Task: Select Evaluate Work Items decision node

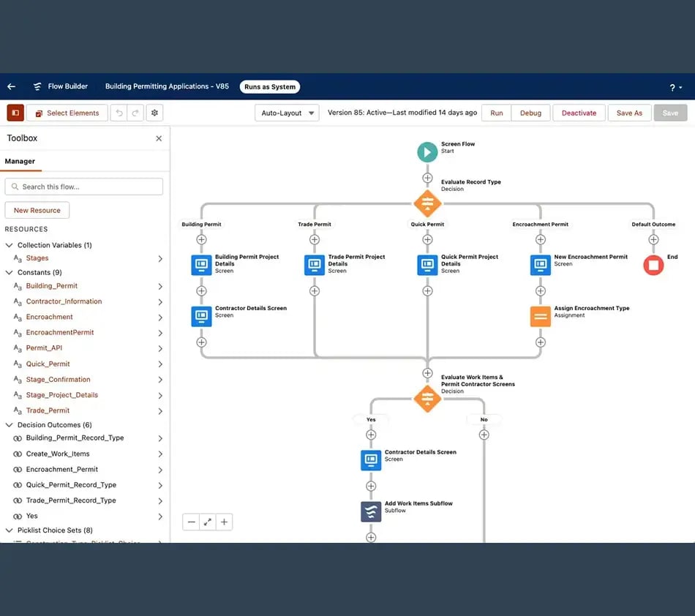Action: tap(427, 399)
